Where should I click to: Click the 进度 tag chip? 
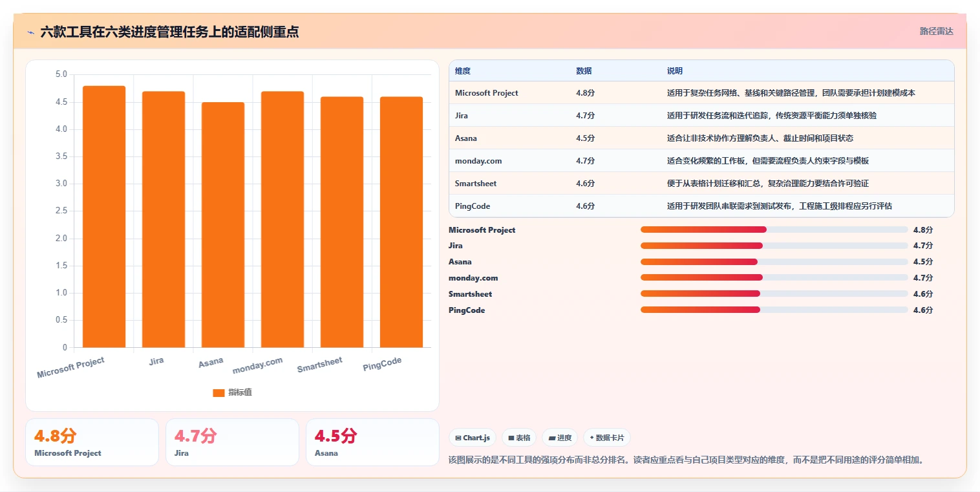[560, 438]
